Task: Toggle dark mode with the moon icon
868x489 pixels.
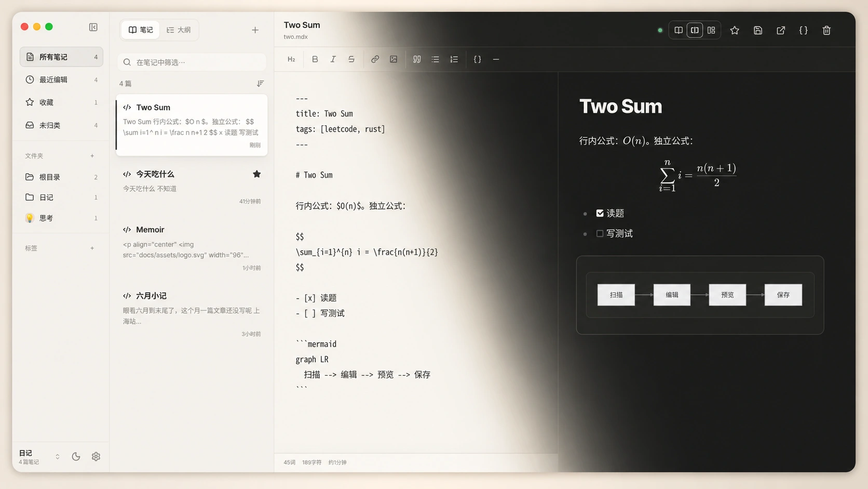Action: [x=76, y=457]
